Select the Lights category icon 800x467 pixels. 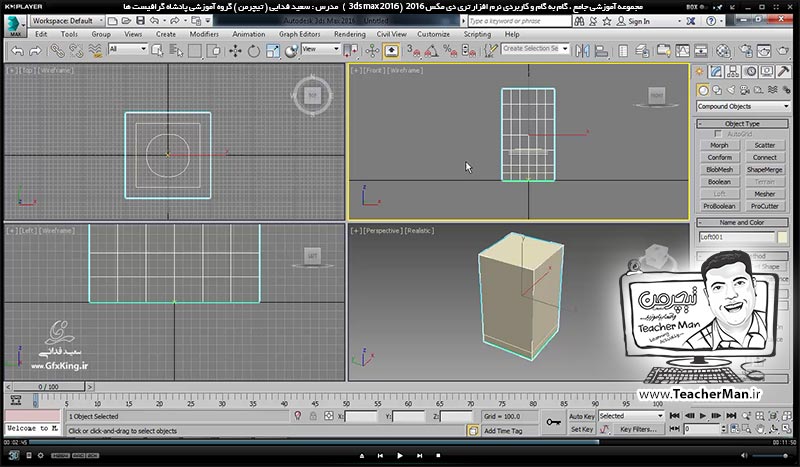tap(731, 90)
